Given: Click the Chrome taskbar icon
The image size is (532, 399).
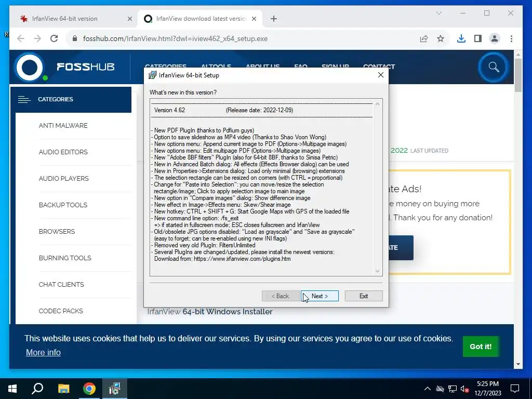Looking at the screenshot, I should point(89,389).
